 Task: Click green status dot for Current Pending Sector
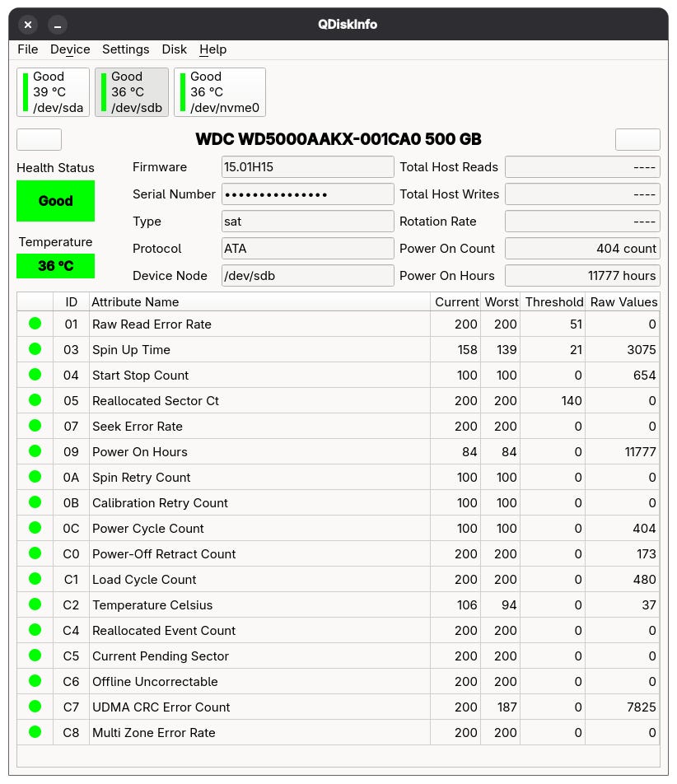[35, 655]
